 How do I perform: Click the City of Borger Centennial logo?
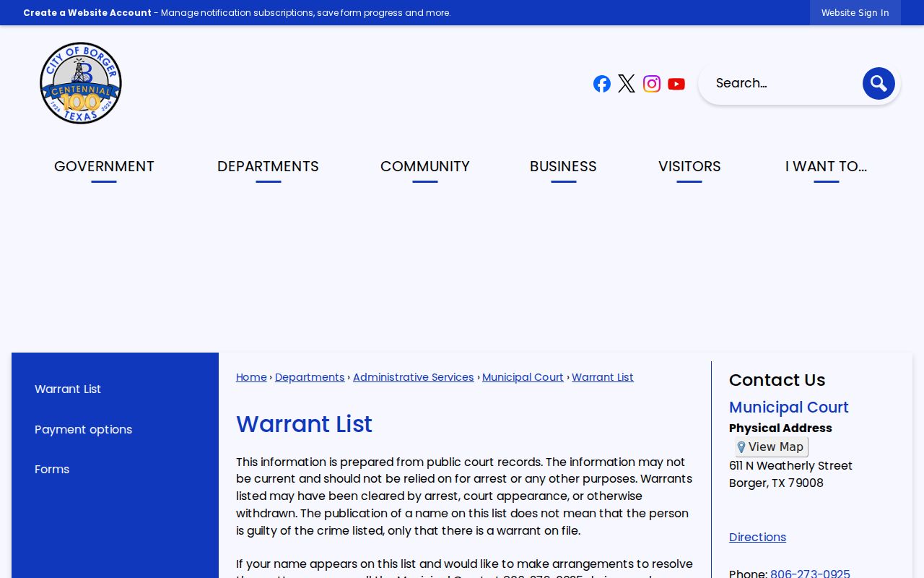[81, 83]
